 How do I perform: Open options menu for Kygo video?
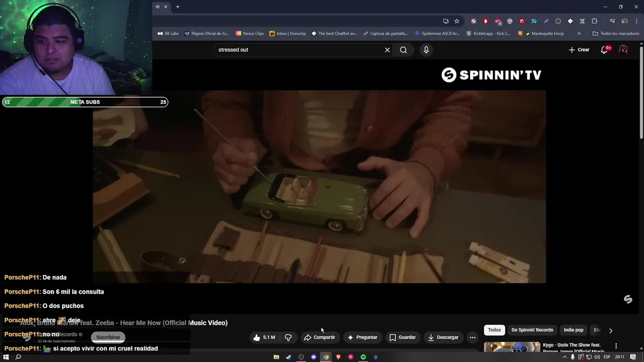(616, 346)
